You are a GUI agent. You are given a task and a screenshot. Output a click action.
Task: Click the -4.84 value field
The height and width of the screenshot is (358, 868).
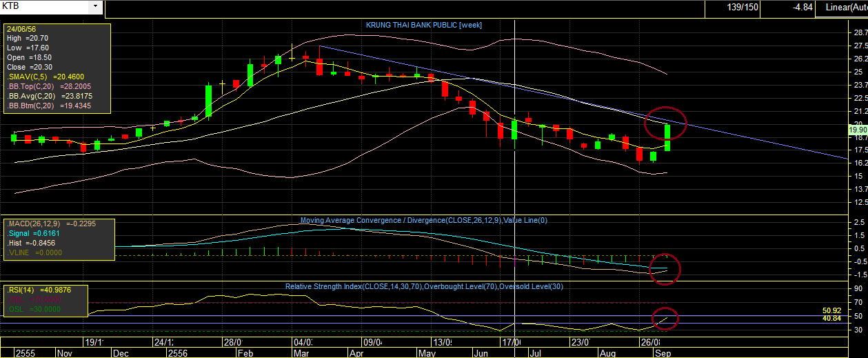pos(789,8)
